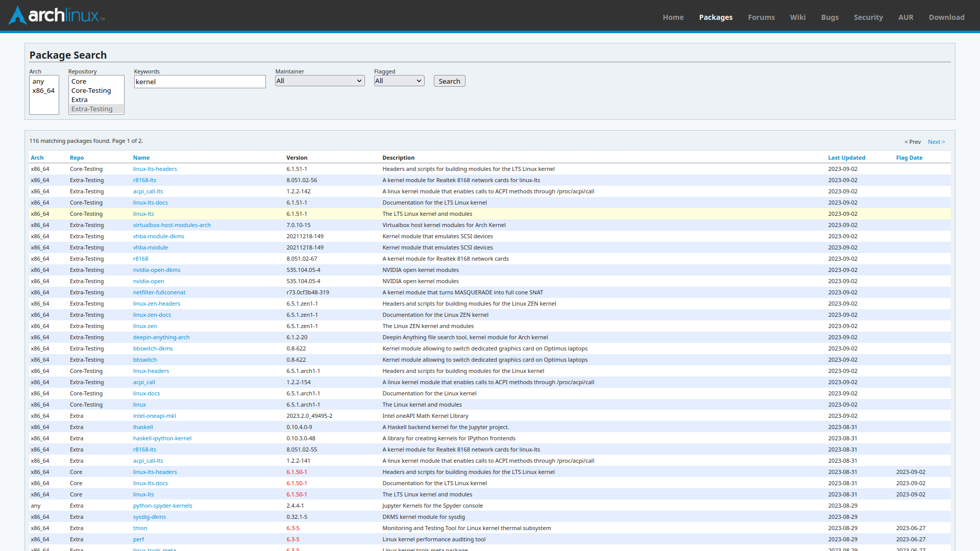Open acpi_call-lts package version 1.2.2-142
Image resolution: width=980 pixels, height=551 pixels.
148,191
